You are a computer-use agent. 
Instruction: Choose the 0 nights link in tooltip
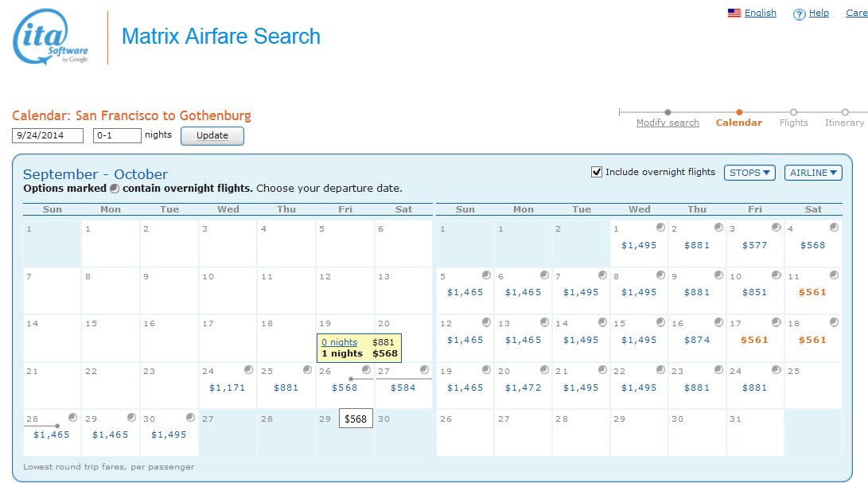(x=339, y=342)
